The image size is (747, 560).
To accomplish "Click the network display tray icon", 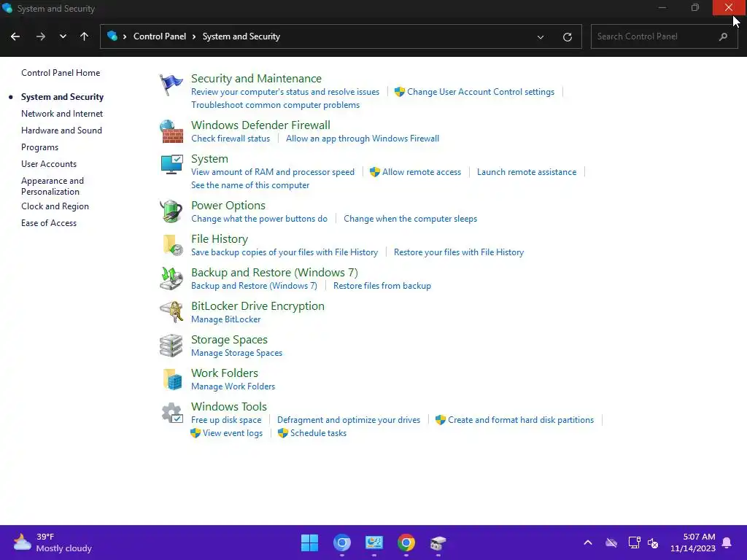I will 635,542.
